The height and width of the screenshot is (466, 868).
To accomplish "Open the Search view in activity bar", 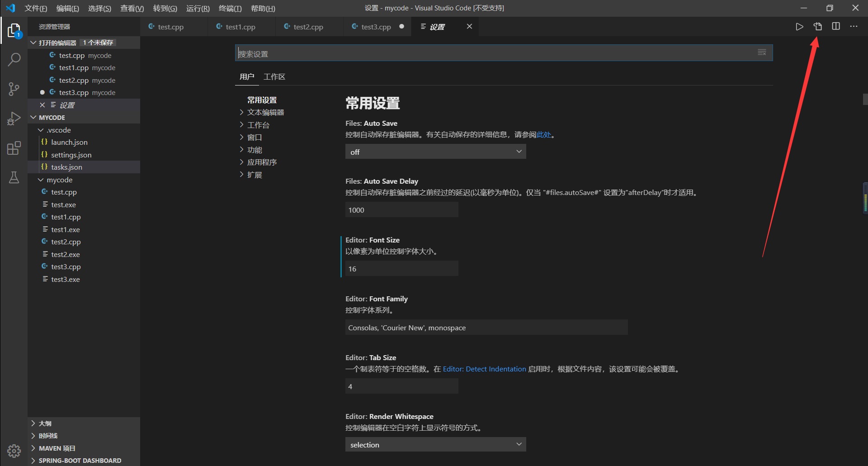I will tap(14, 59).
